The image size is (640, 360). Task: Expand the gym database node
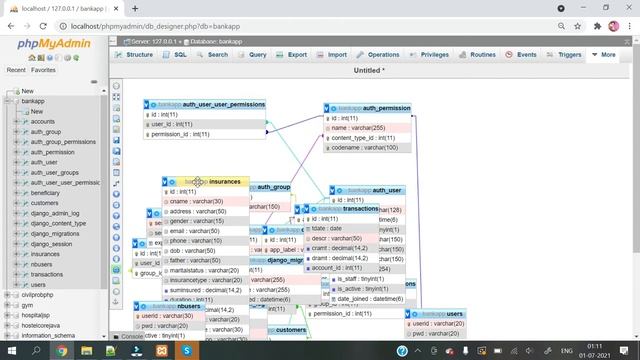pos(7,305)
